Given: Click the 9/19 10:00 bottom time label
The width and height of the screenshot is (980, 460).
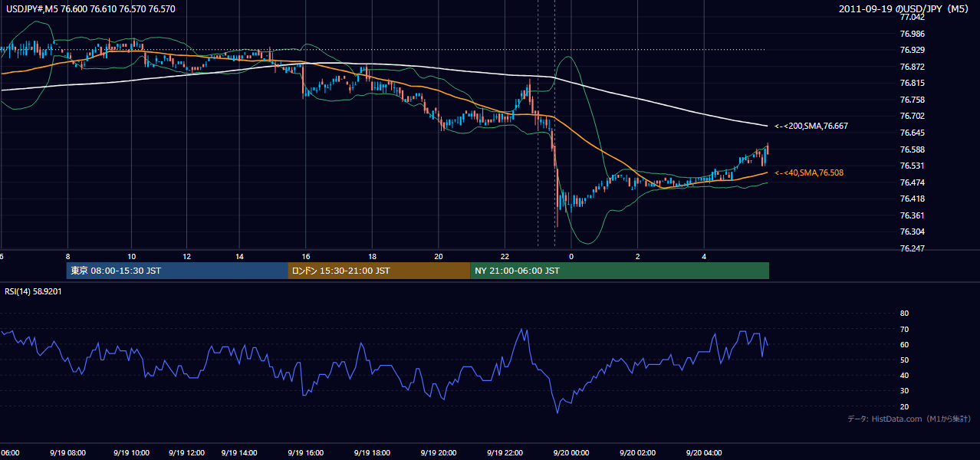Looking at the screenshot, I should pos(131,453).
